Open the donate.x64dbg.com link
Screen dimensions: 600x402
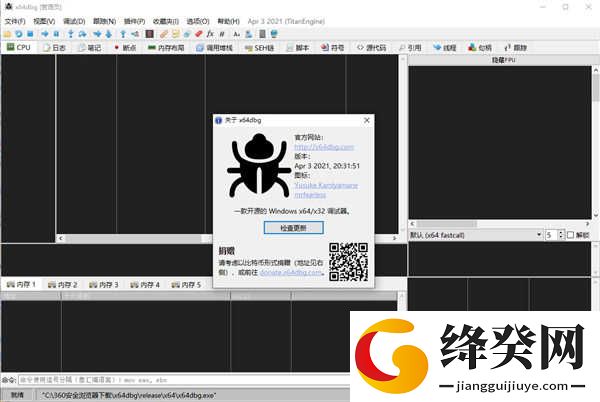point(291,272)
